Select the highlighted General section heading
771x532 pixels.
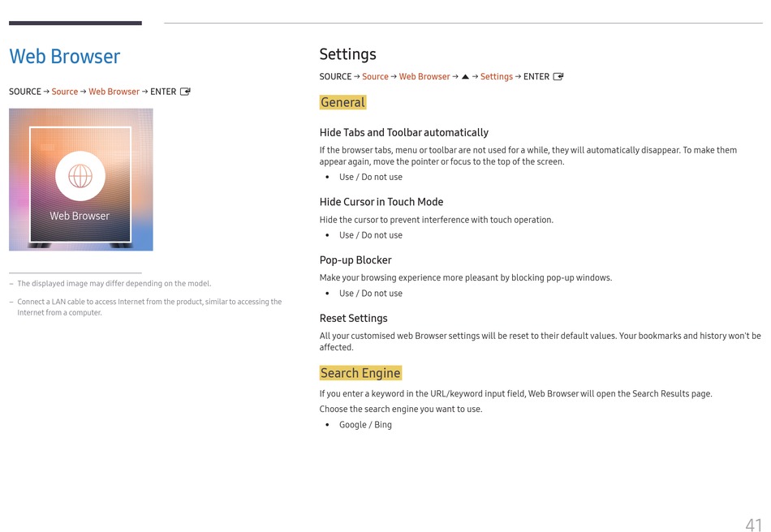[342, 102]
